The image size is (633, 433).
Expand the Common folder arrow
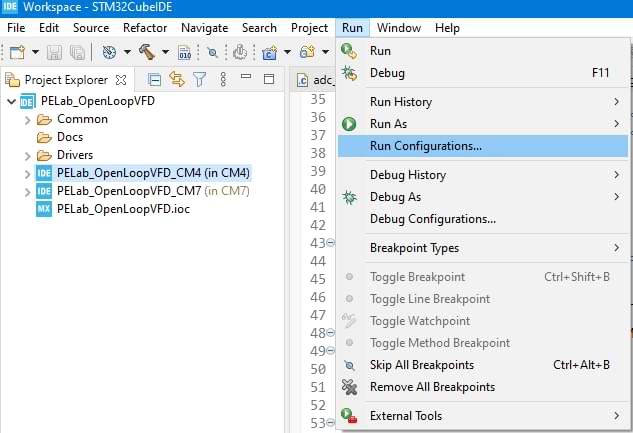point(27,120)
